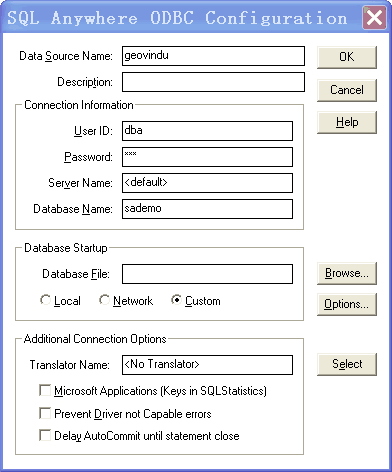Viewport: 392px width, 472px height.
Task: Click the Translator Name label
Action: (x=70, y=365)
